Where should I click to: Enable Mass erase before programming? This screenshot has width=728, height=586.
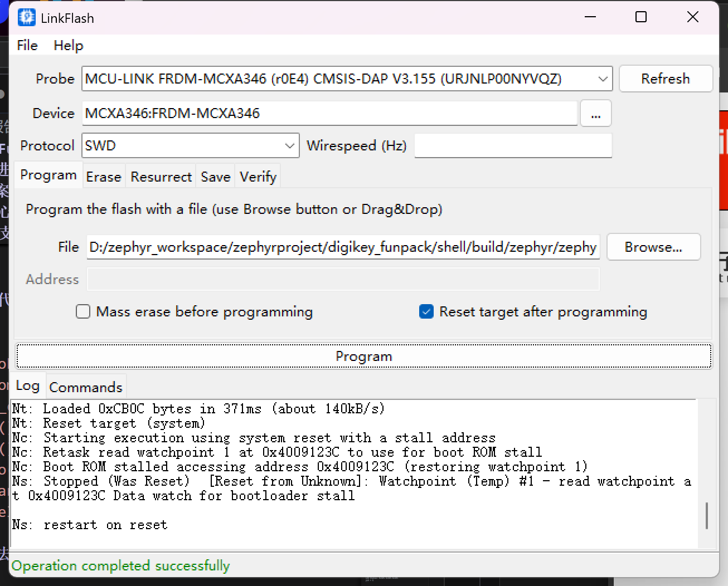83,311
